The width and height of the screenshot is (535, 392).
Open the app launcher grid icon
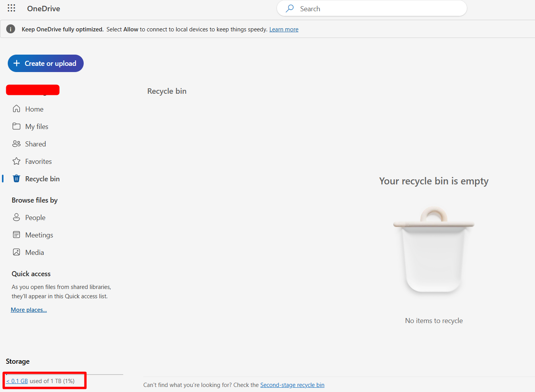coord(11,8)
